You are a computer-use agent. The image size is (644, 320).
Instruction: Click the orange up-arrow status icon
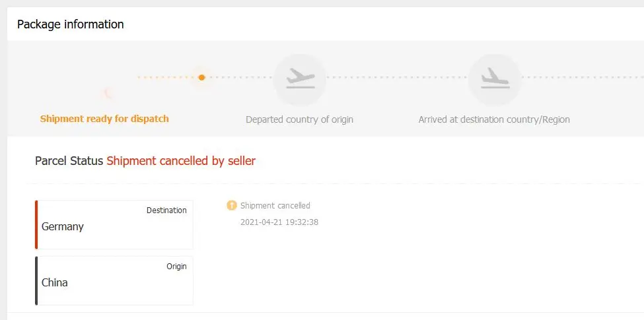click(231, 206)
